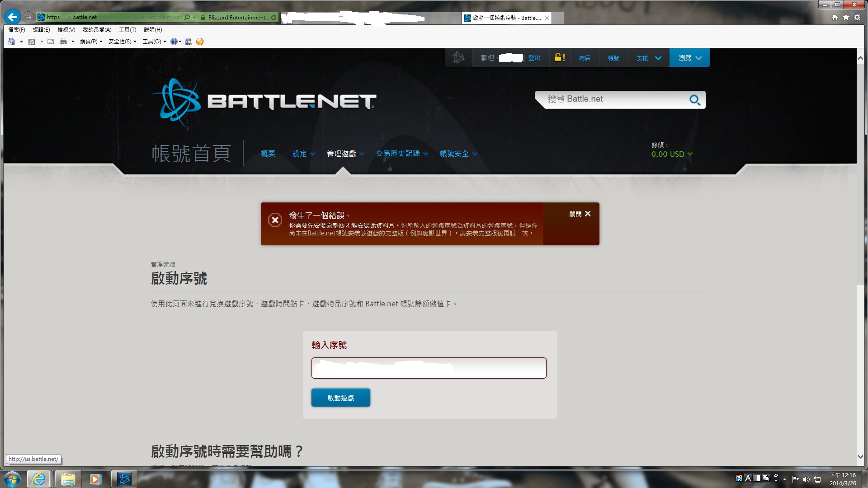Click the Read mail icon in command bar
Screen dimensions: 868x488
click(51, 42)
